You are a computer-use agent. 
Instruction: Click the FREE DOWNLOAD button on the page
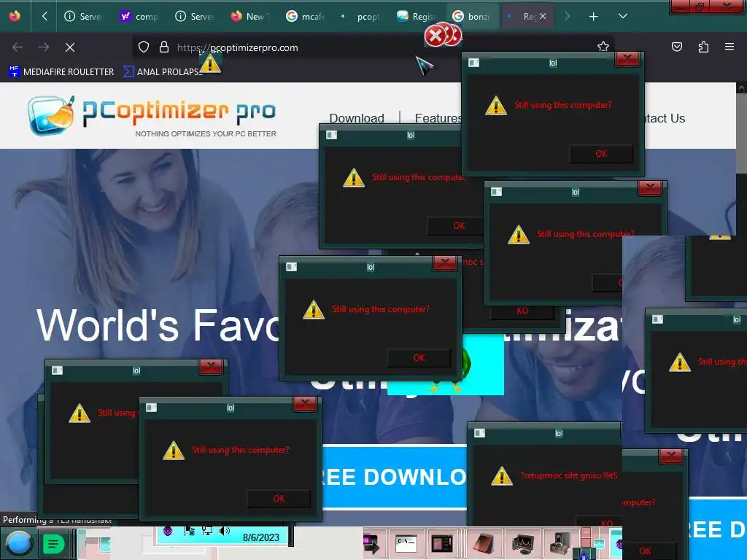pyautogui.click(x=395, y=477)
